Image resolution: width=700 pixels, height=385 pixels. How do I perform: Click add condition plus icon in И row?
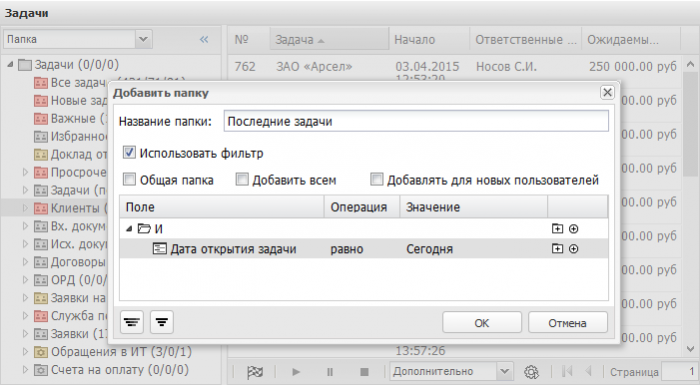click(574, 229)
